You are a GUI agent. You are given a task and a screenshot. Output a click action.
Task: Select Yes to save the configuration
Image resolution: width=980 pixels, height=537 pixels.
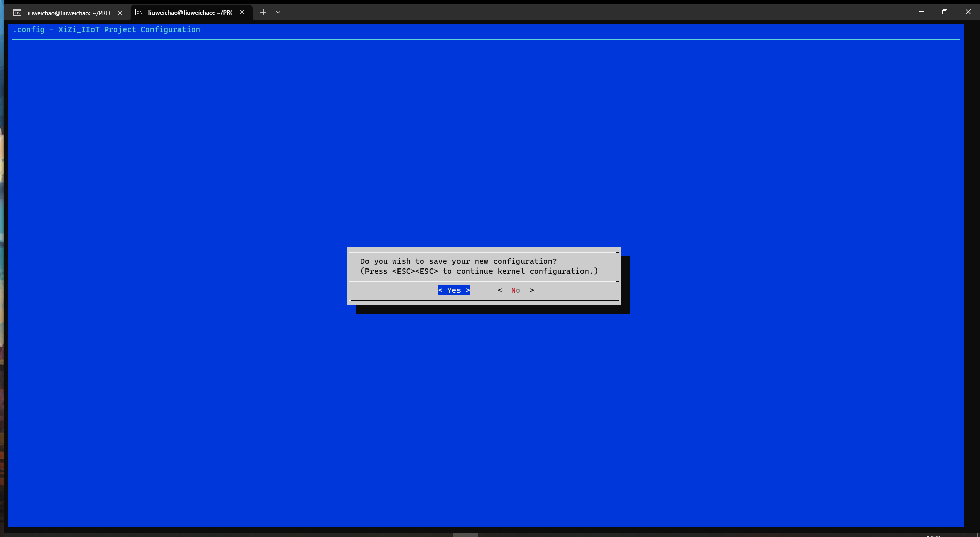pyautogui.click(x=454, y=290)
